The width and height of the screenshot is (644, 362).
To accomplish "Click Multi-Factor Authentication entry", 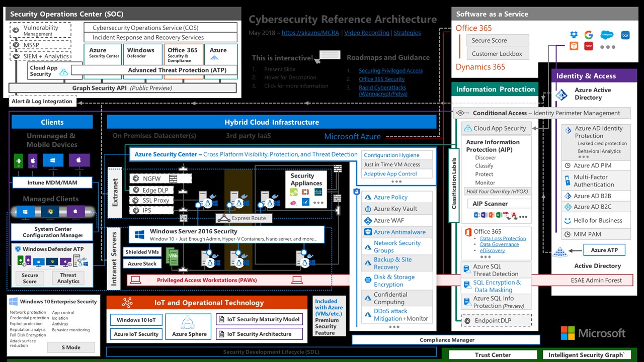I will (596, 181).
